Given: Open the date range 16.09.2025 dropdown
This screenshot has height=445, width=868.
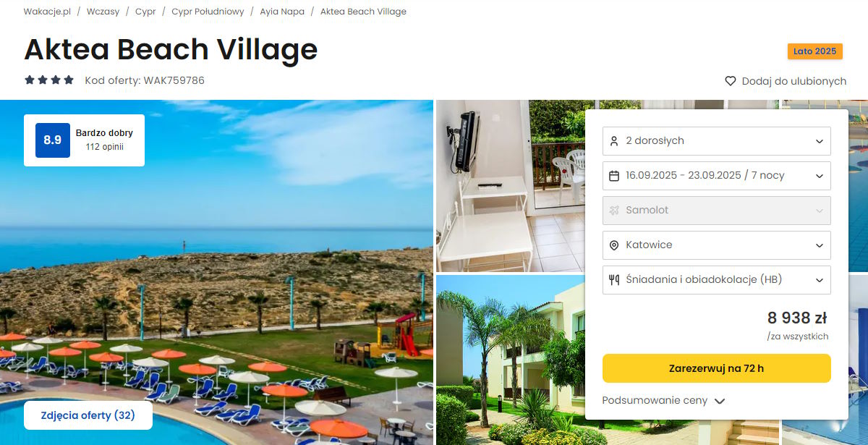Looking at the screenshot, I should tap(716, 176).
